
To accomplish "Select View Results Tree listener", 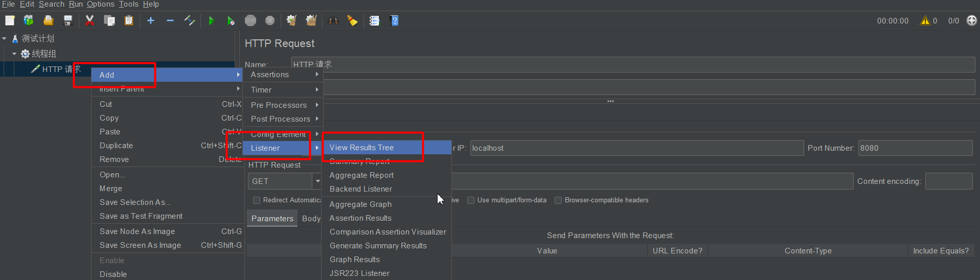I will 361,148.
